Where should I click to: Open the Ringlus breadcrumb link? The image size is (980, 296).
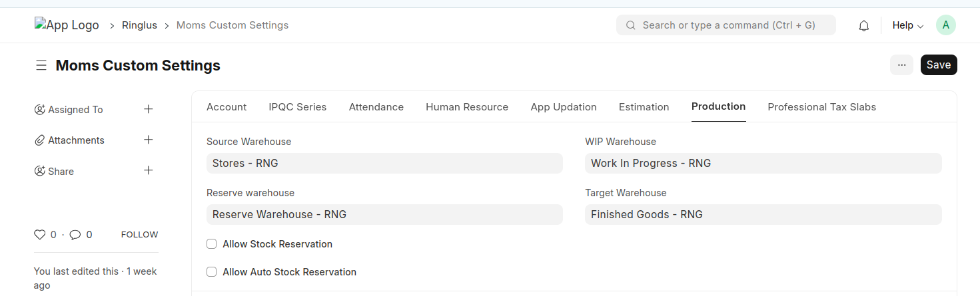pyautogui.click(x=139, y=25)
